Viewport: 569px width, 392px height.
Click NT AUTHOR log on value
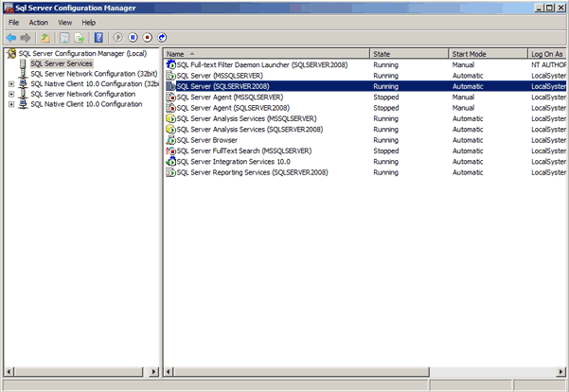548,64
